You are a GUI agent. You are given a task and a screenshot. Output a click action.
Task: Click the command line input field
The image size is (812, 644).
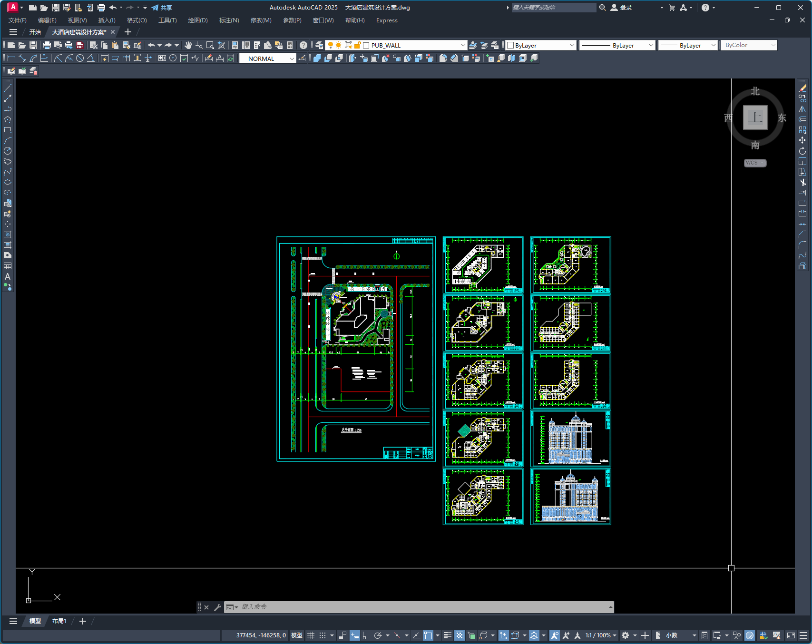tap(423, 607)
